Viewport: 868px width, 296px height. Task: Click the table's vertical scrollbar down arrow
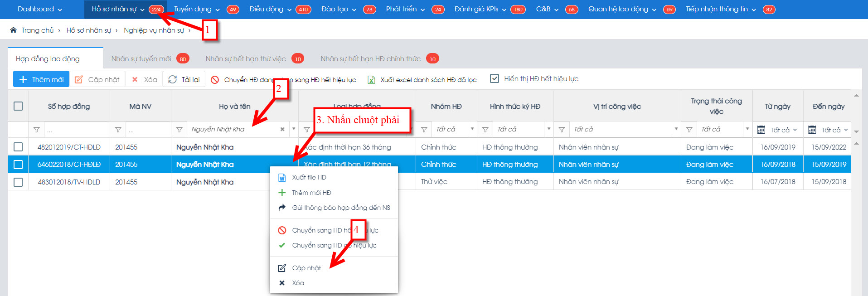click(856, 131)
